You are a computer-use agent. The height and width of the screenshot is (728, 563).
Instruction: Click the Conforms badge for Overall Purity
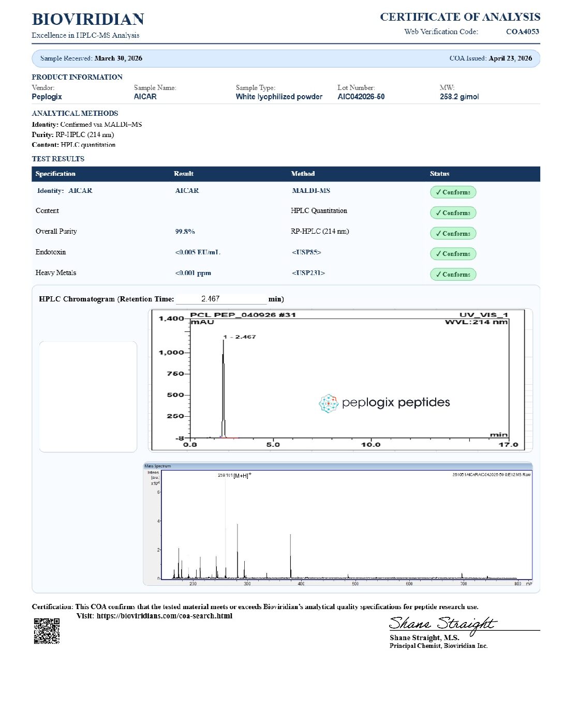pos(453,233)
